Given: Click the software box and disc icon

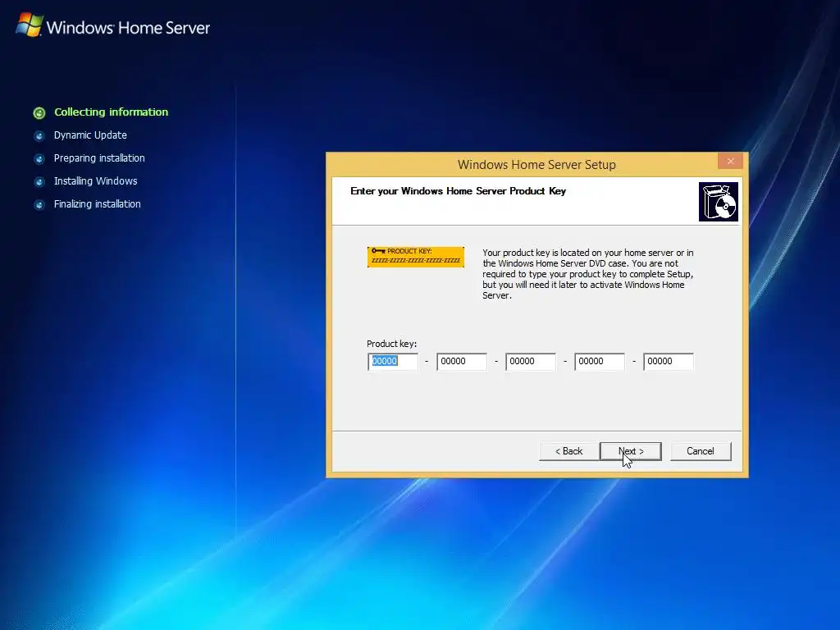Looking at the screenshot, I should (719, 202).
